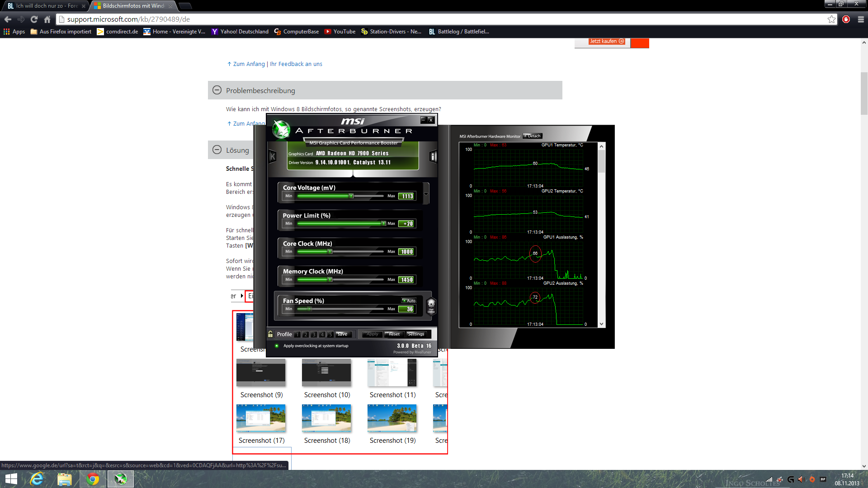Click the red Adblock extension icon

click(x=846, y=19)
